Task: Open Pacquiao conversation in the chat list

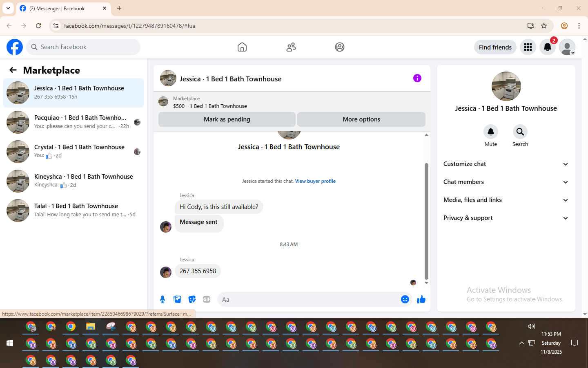Action: pyautogui.click(x=73, y=122)
